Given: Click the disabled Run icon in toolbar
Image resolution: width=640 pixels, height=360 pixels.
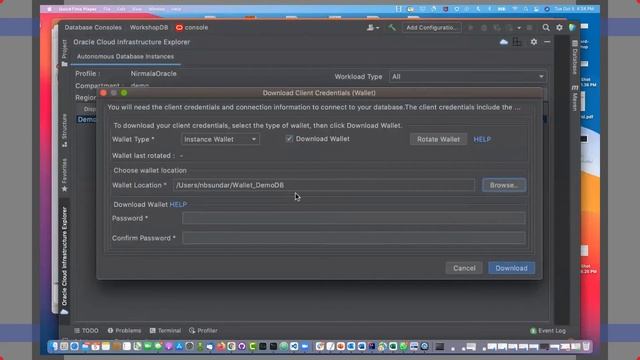Looking at the screenshot, I should pyautogui.click(x=471, y=28).
